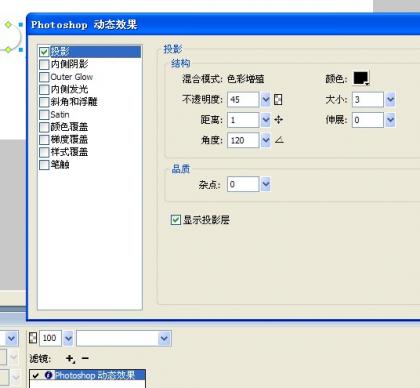The height and width of the screenshot is (388, 420).
Task: Select 内侧阴影 in the effects list
Action: [x=69, y=64]
